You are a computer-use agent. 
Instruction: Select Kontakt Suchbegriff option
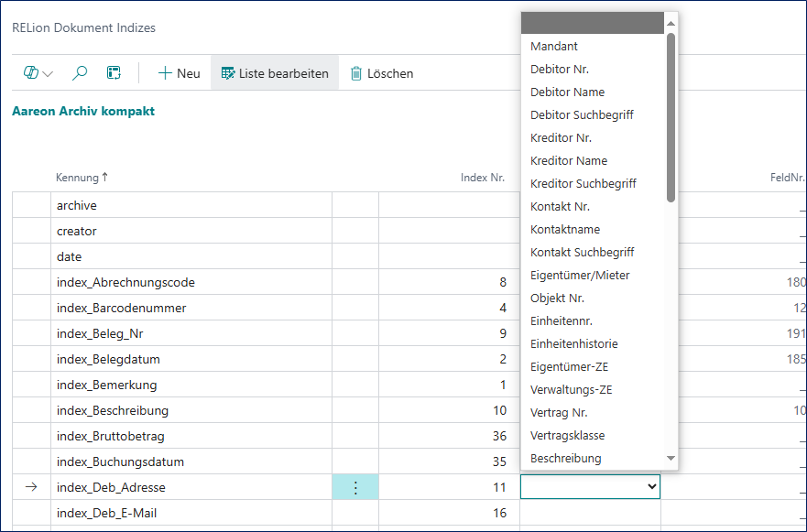point(582,252)
